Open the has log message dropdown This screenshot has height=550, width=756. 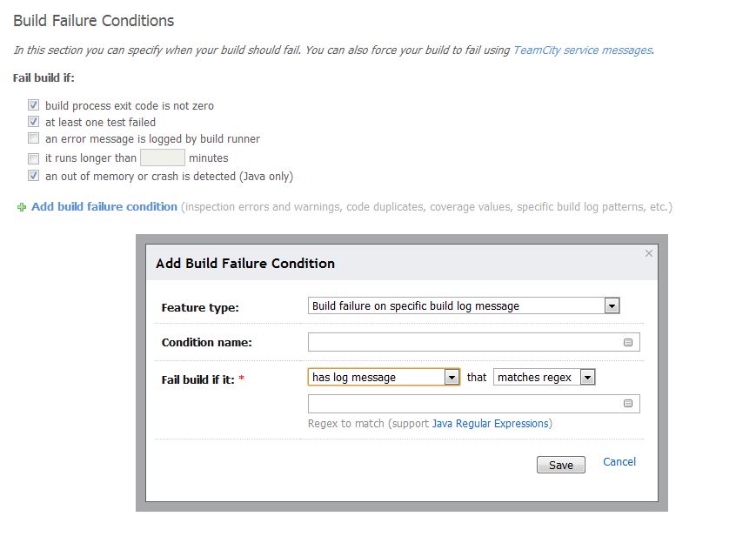384,377
